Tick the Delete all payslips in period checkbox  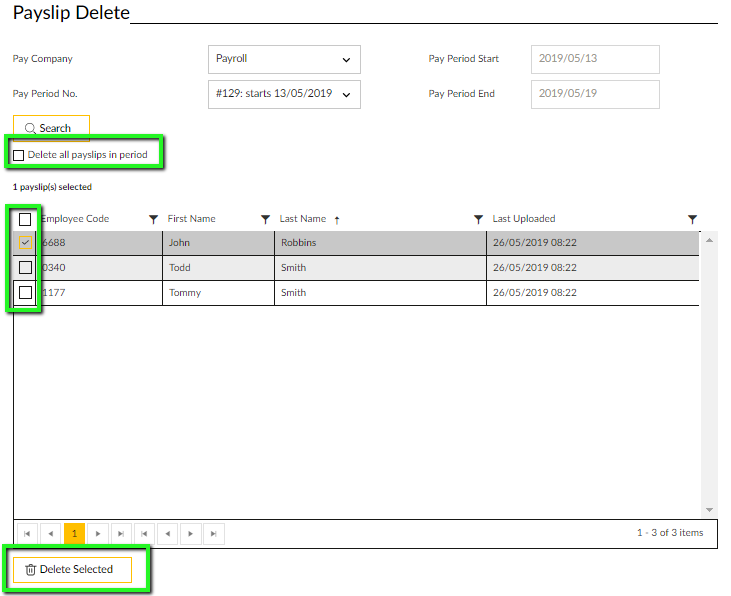19,155
